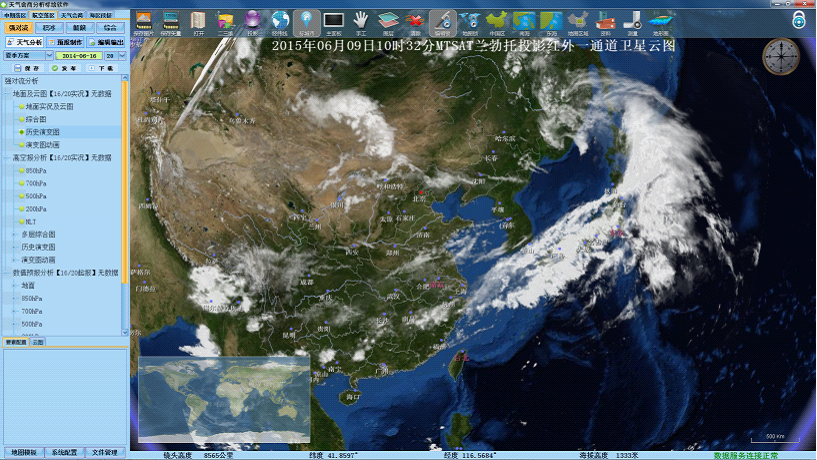Switch to the 航空军区 tab
This screenshot has height=460, width=817.
[x=43, y=15]
